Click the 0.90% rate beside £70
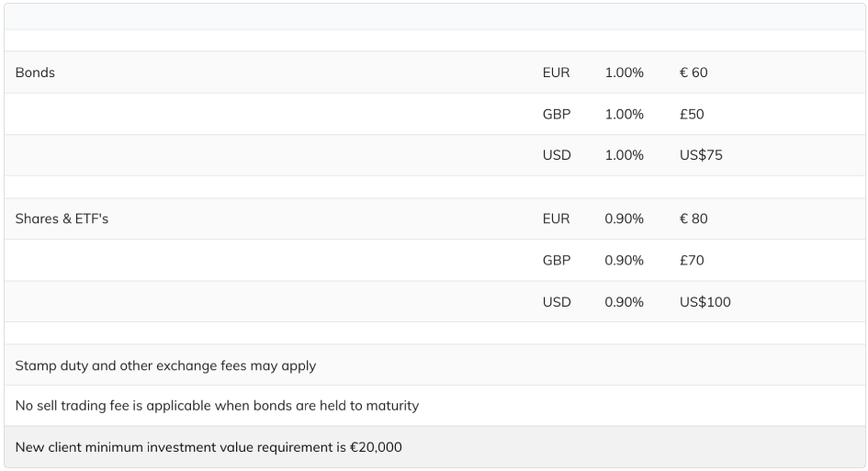This screenshot has width=868, height=471. [624, 260]
